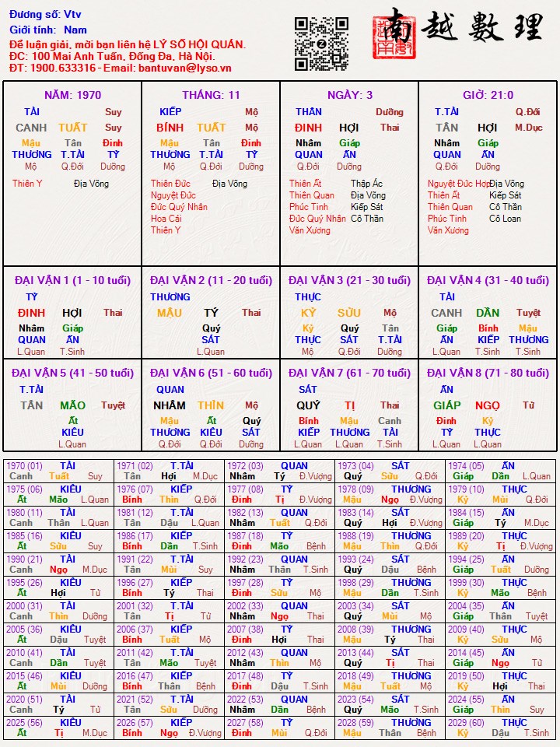Click the '2008 (39)' year cell

coord(390,635)
